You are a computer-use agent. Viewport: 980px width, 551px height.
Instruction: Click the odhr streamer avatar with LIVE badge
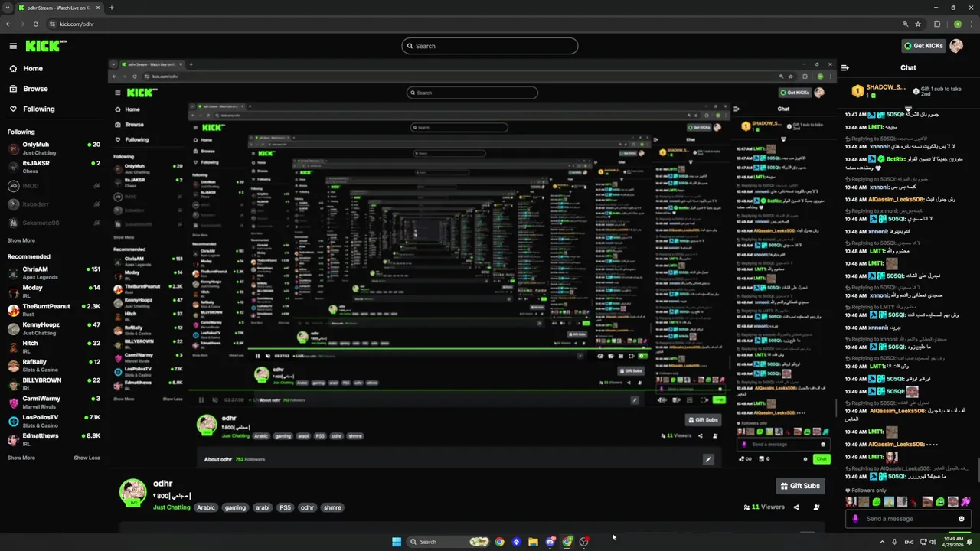click(133, 493)
